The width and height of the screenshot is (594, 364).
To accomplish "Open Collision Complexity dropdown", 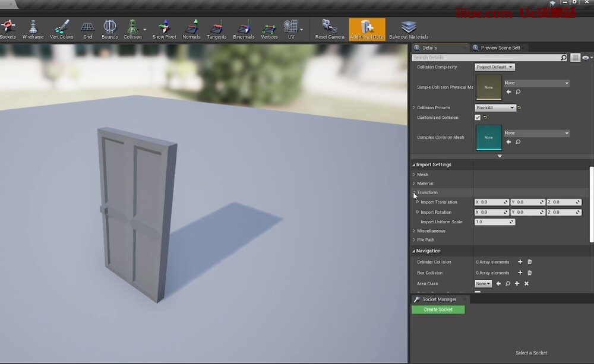I will point(494,67).
